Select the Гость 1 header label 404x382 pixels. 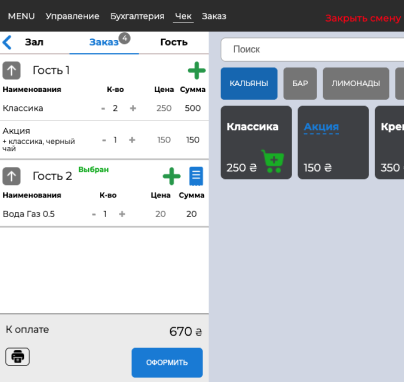[51, 70]
